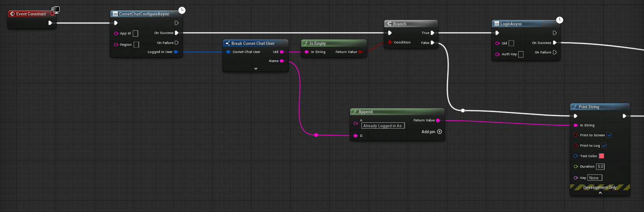The width and height of the screenshot is (644, 212).
Task: Click the Key None field
Action: click(x=595, y=178)
